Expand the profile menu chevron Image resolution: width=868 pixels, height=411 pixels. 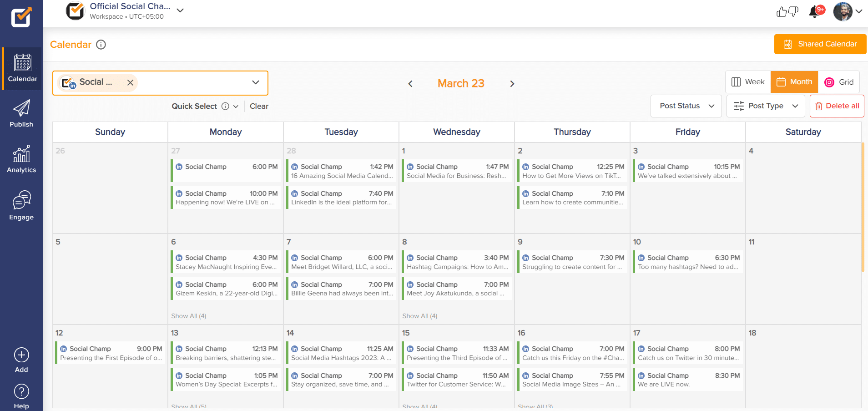coord(859,11)
